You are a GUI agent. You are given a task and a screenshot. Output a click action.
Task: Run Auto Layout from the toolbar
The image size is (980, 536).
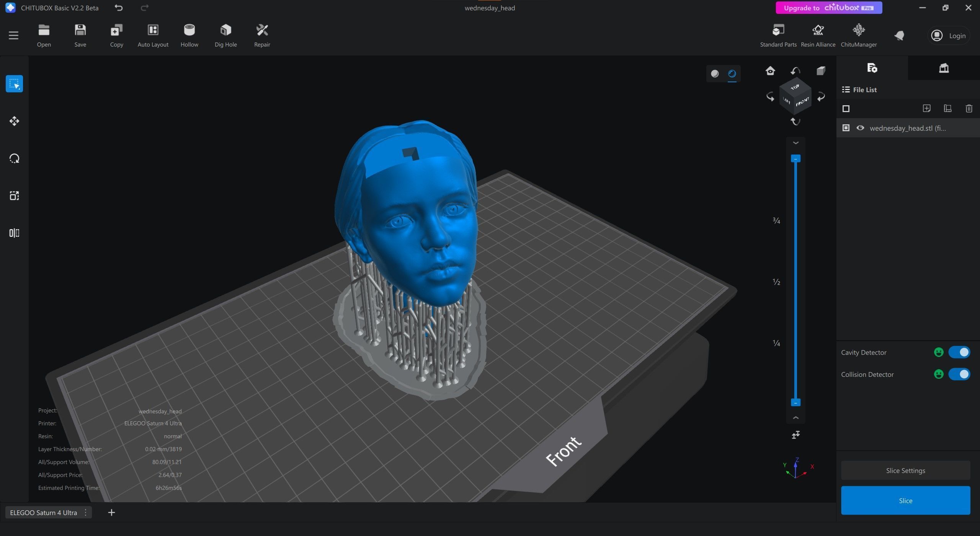pos(153,35)
